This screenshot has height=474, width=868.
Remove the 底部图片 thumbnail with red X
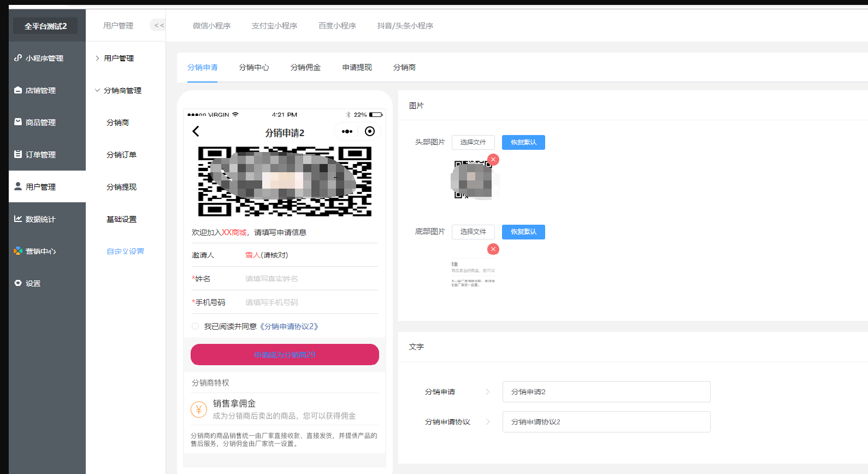tap(493, 249)
